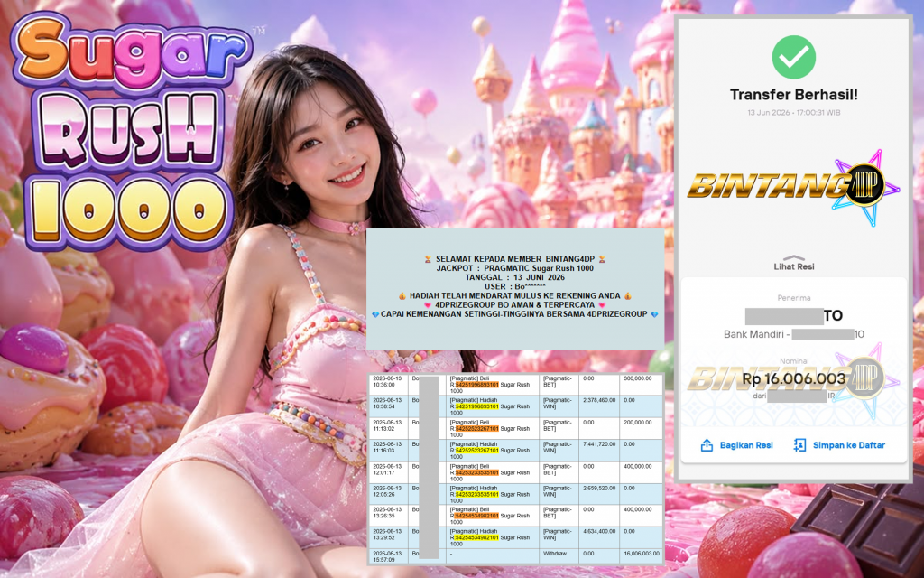
Task: Click the Pragmatic-WIN cell in the 13:29:52 row
Action: pyautogui.click(x=559, y=537)
